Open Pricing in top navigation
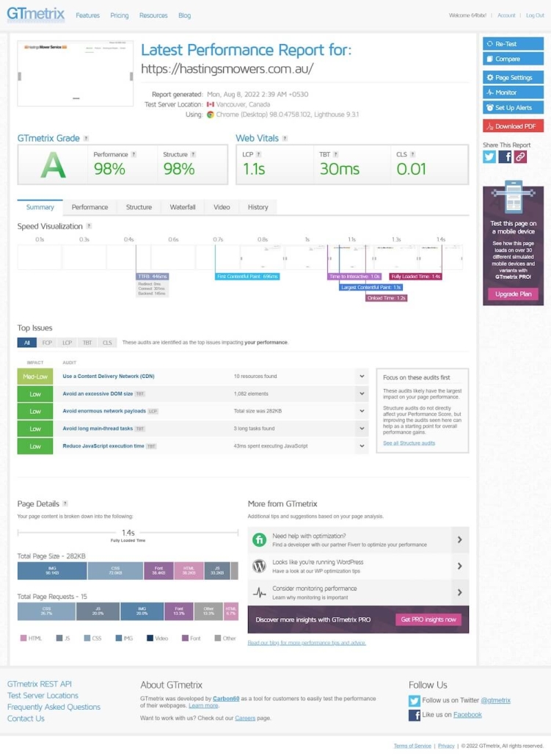Viewport: 551px width, 756px height. tap(120, 15)
